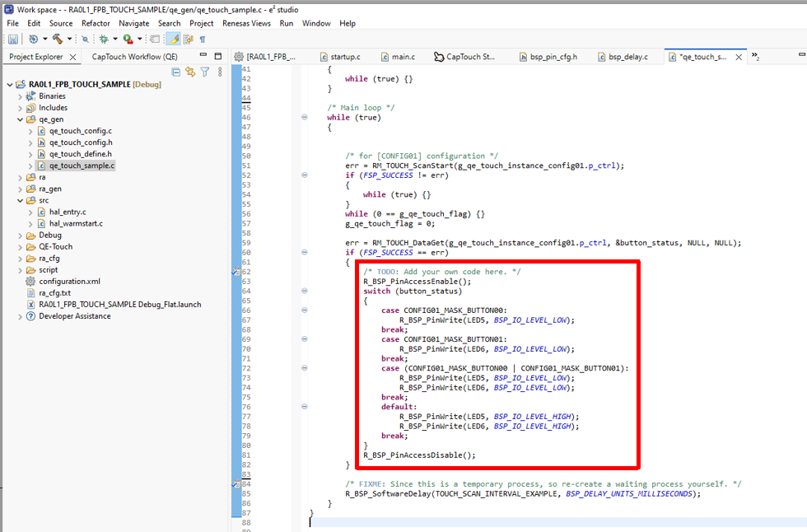Toggle Link with Editor icon

coord(190,72)
